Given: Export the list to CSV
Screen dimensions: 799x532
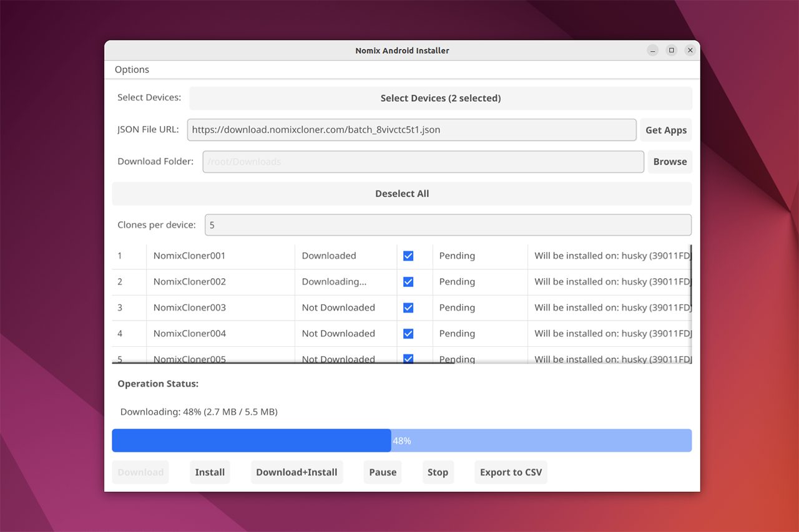Looking at the screenshot, I should pos(511,472).
